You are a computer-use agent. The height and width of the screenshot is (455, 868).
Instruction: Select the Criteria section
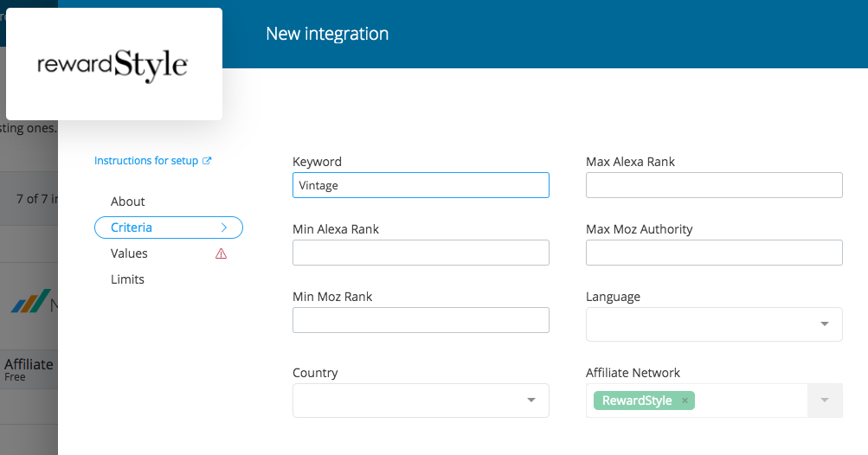click(132, 227)
